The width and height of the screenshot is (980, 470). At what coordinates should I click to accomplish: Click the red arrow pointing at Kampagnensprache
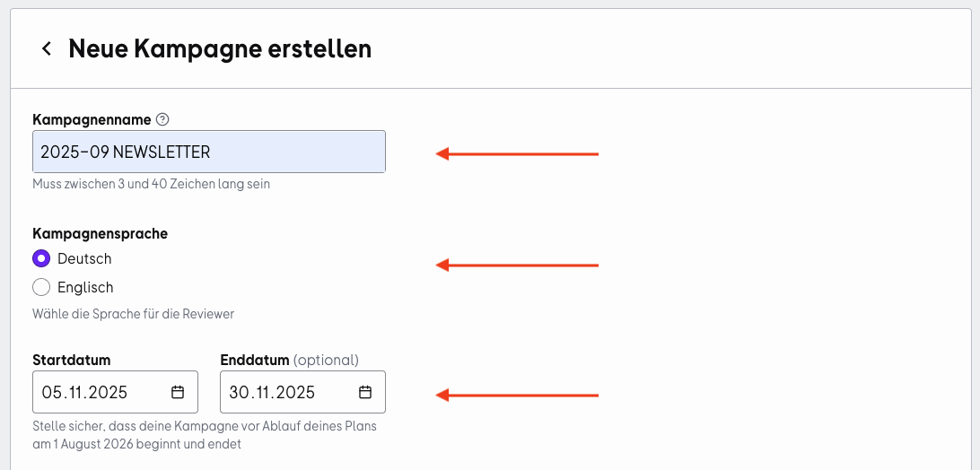click(x=517, y=265)
